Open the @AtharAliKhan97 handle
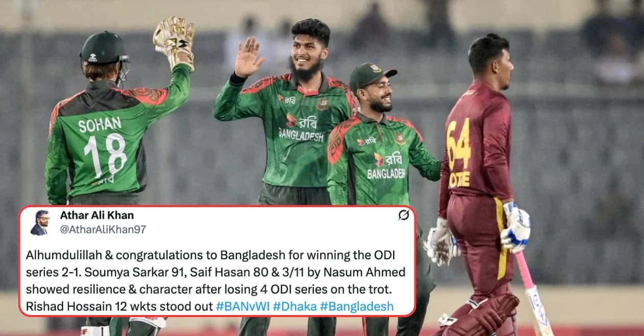Screen dimensions: 644x336 tap(103, 230)
